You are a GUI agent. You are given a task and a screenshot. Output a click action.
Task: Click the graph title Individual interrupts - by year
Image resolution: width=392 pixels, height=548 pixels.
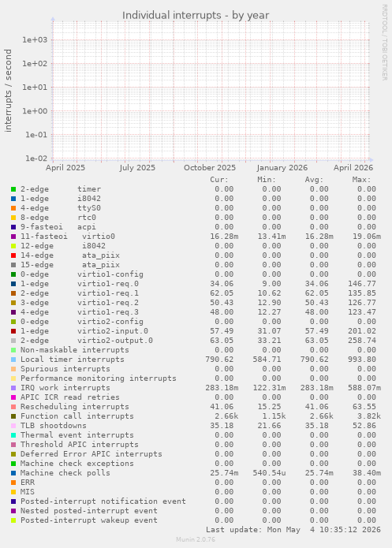(x=196, y=16)
